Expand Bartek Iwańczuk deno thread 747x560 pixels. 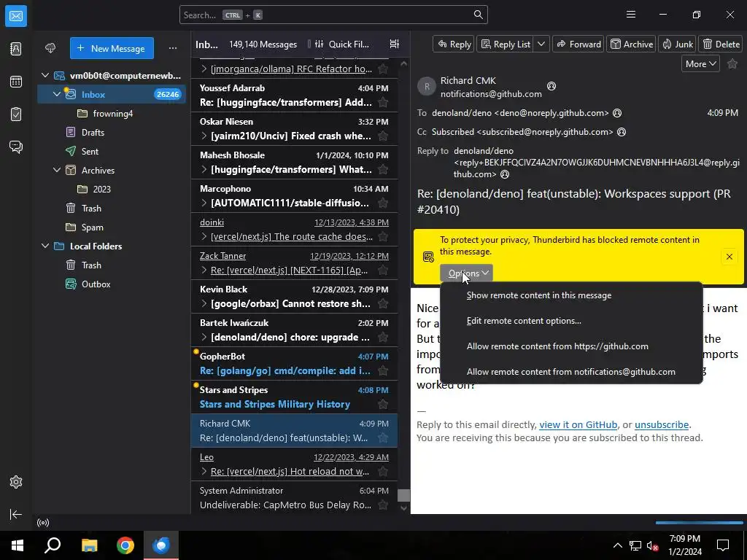point(204,337)
